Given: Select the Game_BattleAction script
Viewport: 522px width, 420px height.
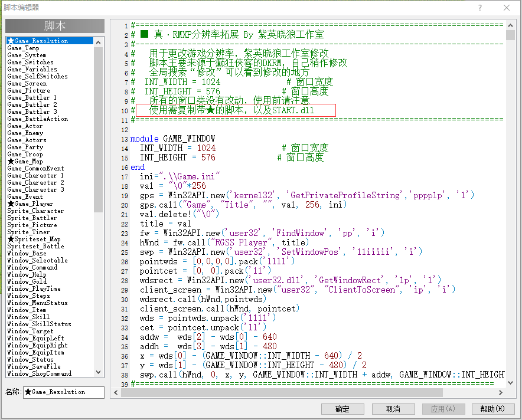Looking at the screenshot, I should [50, 119].
